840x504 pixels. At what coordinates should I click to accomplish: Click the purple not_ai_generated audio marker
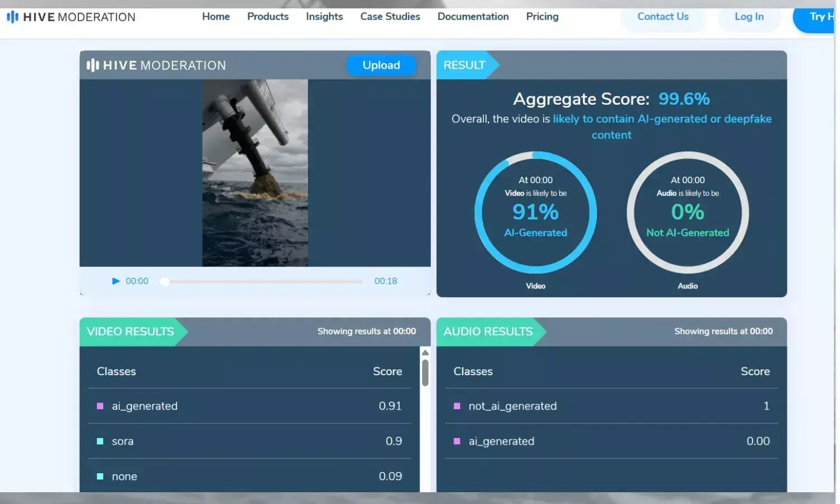click(457, 406)
